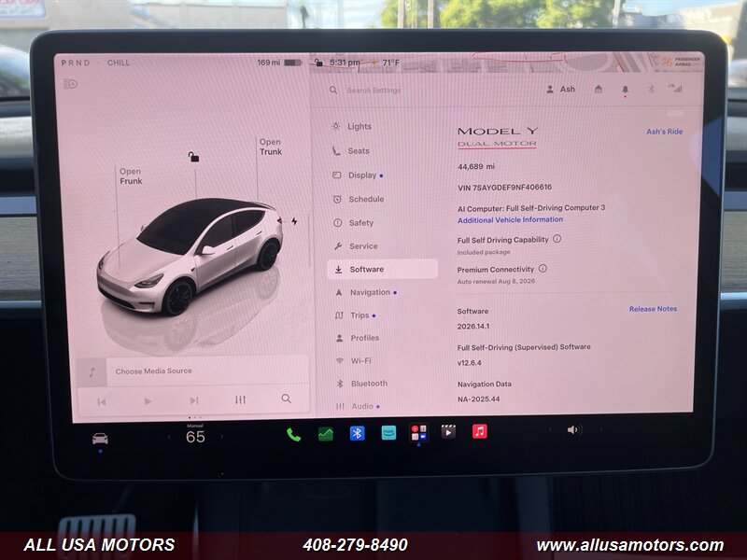Screen dimensions: 747x560
Task: Tap the phone icon in bottom dock
Action: (x=293, y=433)
